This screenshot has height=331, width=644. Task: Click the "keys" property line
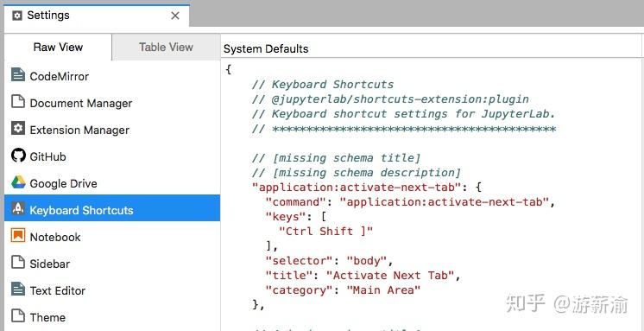pos(296,217)
